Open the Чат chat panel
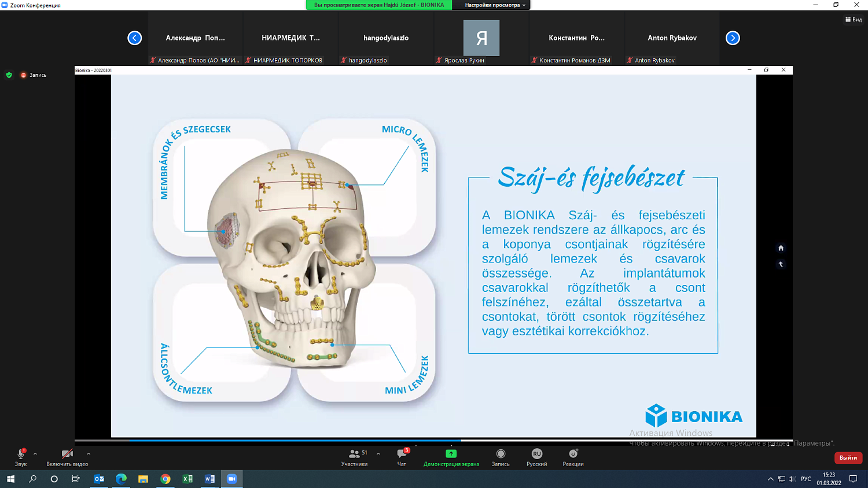Screen dimensions: 868x488 click(x=402, y=457)
